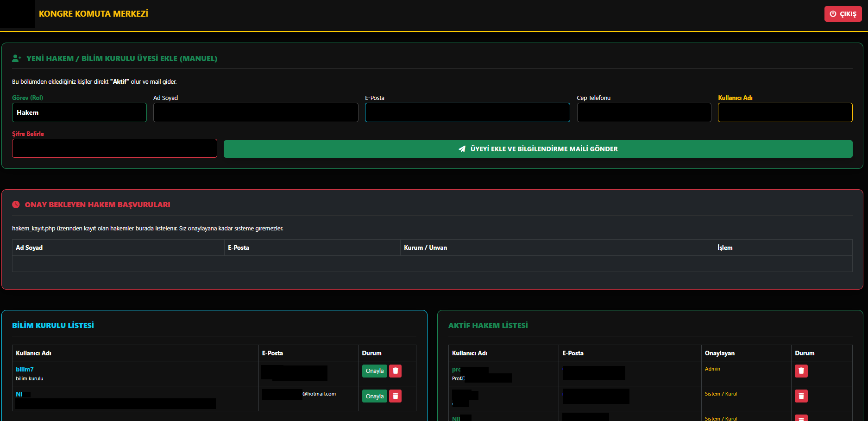Focus the Şifre Belirle password field

(114, 149)
